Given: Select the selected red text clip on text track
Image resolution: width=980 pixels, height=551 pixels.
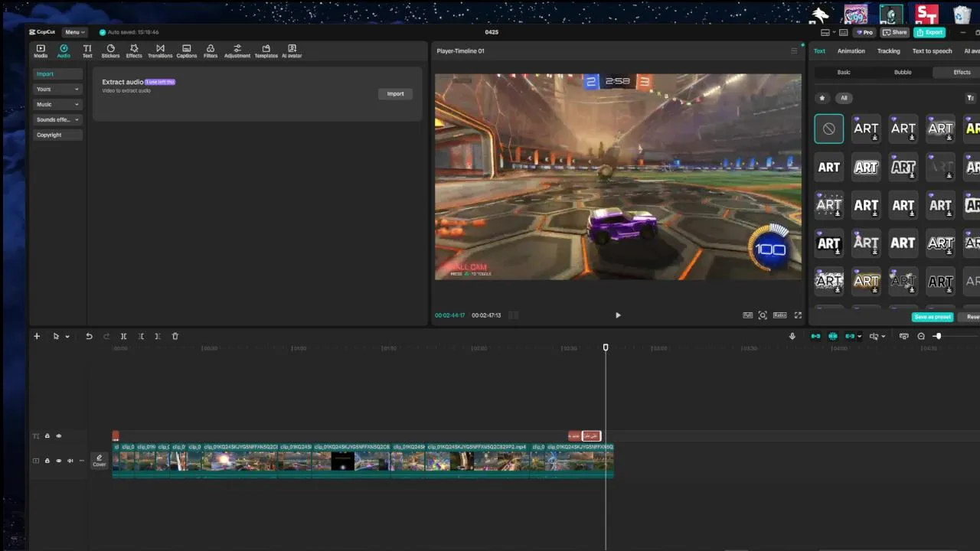Looking at the screenshot, I should click(591, 435).
